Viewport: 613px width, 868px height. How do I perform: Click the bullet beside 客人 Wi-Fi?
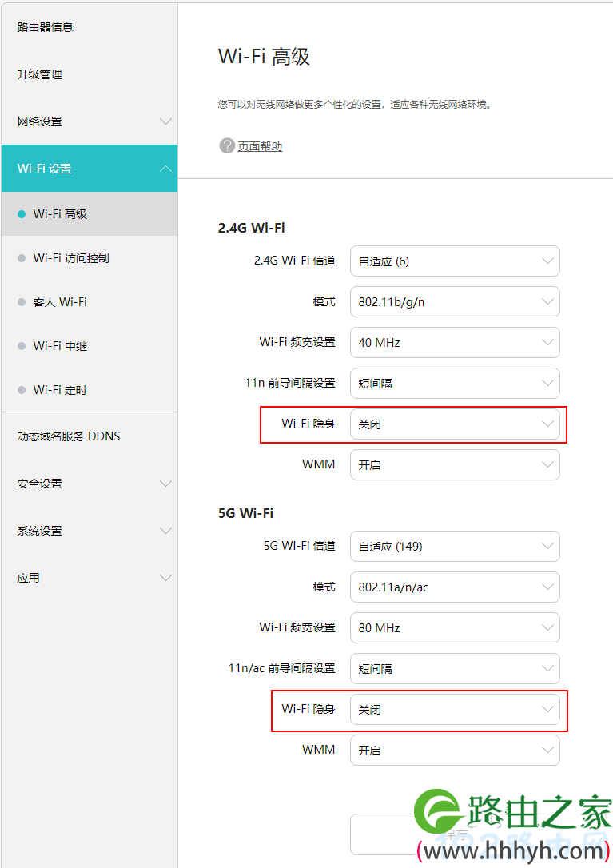pyautogui.click(x=22, y=301)
